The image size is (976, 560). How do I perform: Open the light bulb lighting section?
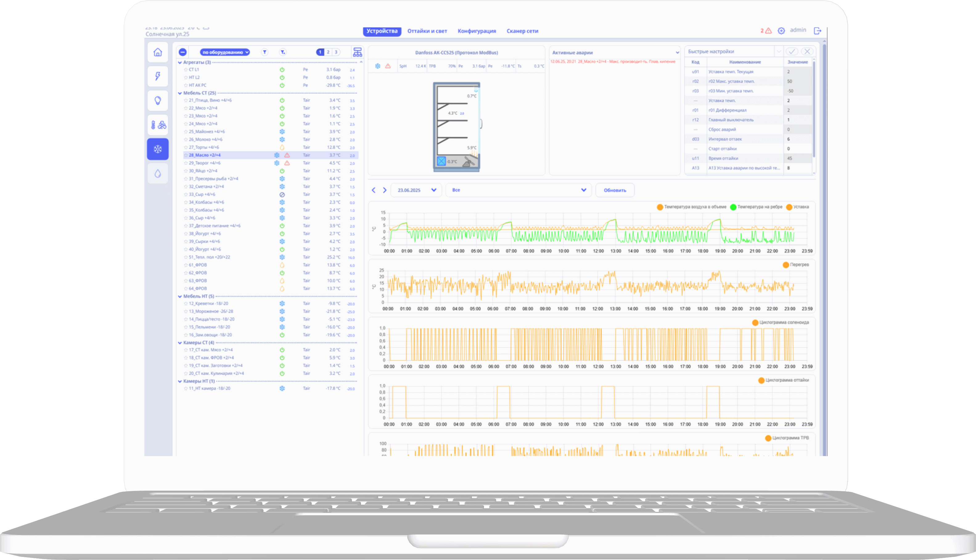pyautogui.click(x=158, y=100)
